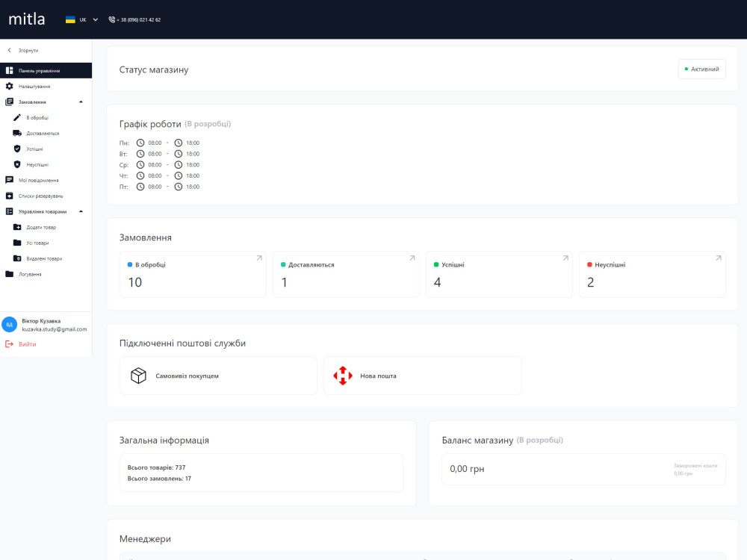The height and width of the screenshot is (560, 747).
Task: Click the Monday (Пн) closing time clock icon
Action: click(x=179, y=143)
